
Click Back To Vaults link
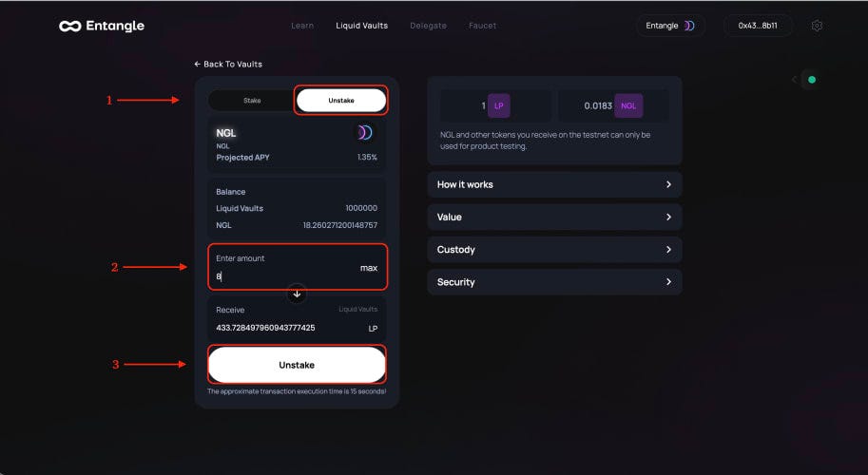228,65
